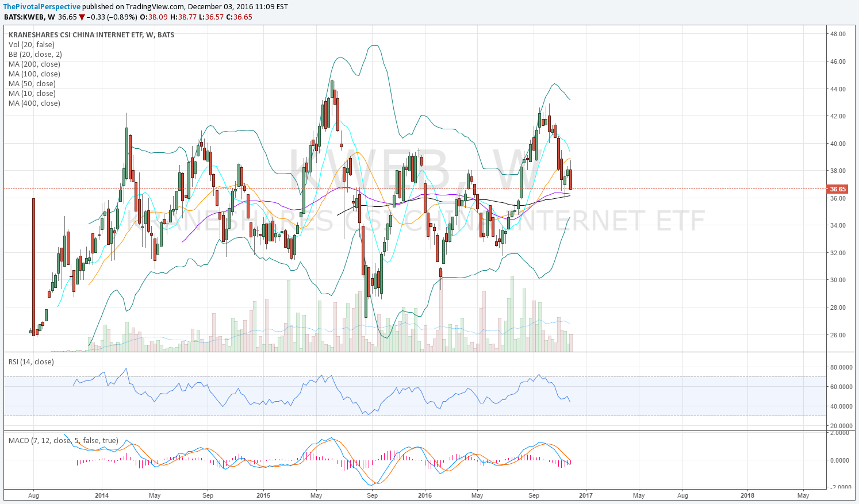Image resolution: width=859 pixels, height=504 pixels.
Task: Select the RSI (14, close) pane label
Action: [31, 361]
